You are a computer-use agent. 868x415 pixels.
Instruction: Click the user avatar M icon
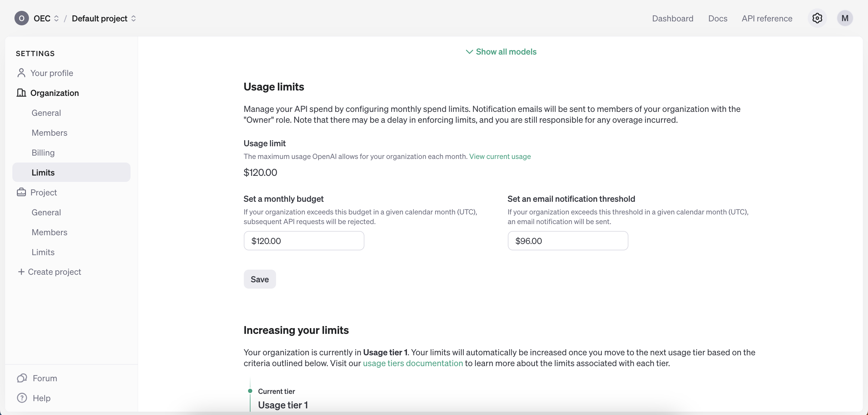pos(844,18)
